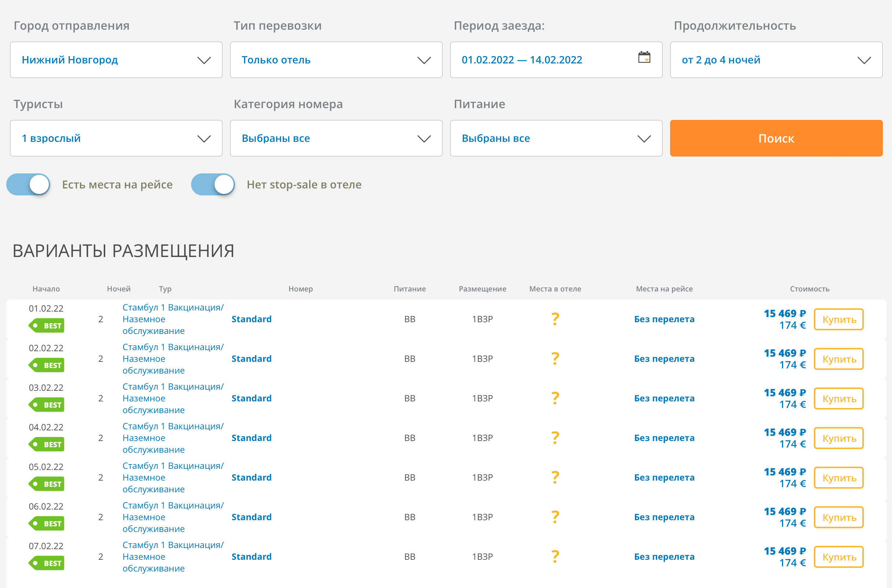Click 'Standard' room link in 06.02.22 row
892x588 pixels.
251,517
